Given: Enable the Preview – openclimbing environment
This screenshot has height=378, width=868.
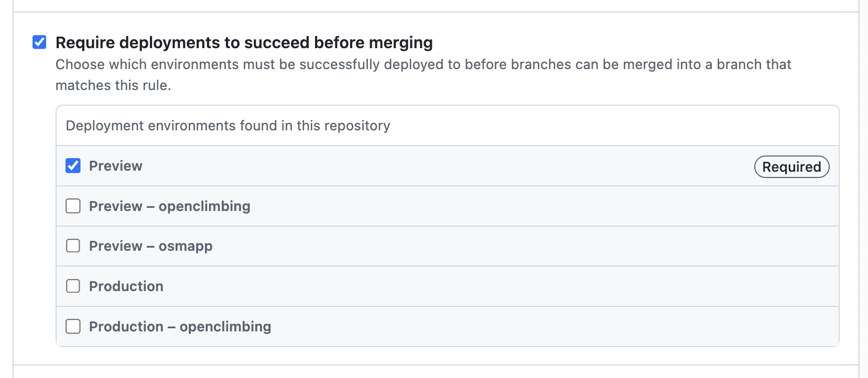Looking at the screenshot, I should 72,206.
